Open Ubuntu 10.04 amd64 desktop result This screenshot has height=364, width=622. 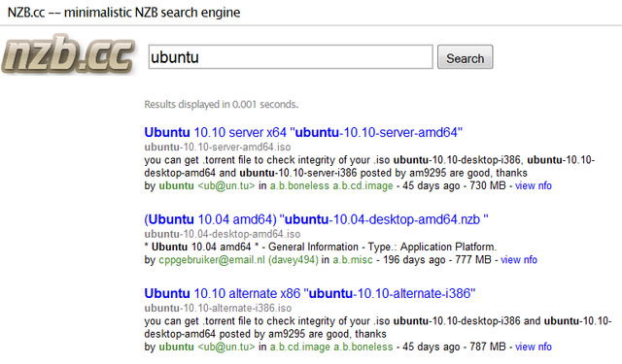click(x=316, y=219)
